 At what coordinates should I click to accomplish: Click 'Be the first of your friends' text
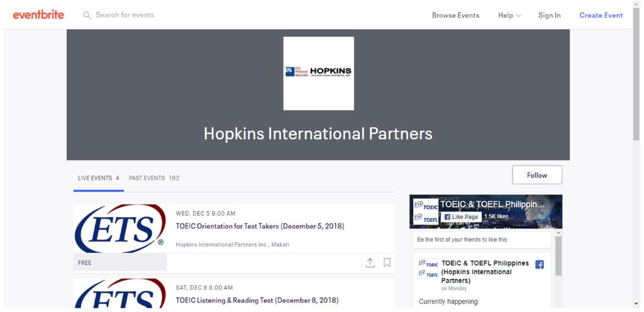coord(462,240)
